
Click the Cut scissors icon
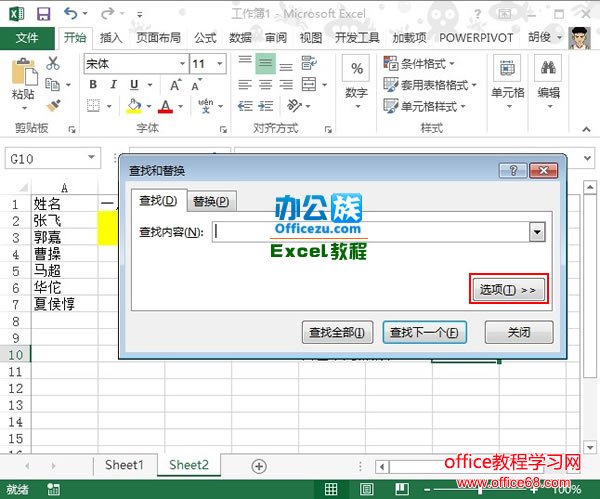point(53,63)
